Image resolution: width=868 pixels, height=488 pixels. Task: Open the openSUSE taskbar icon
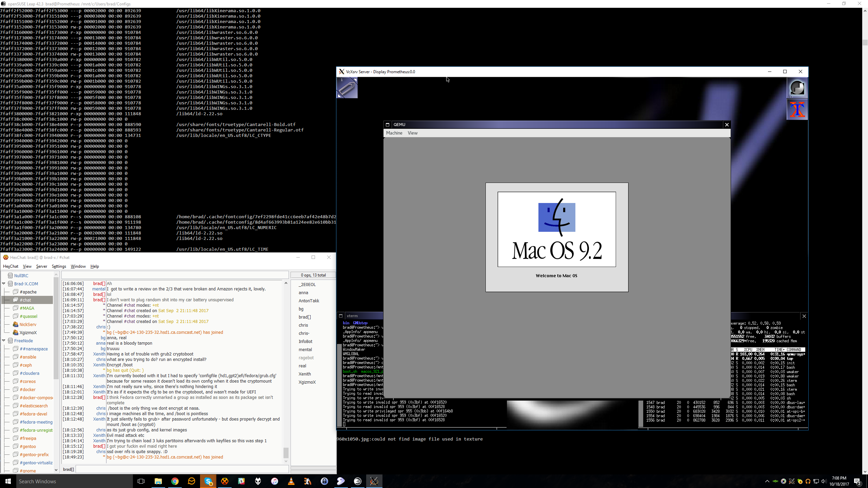[x=358, y=481]
